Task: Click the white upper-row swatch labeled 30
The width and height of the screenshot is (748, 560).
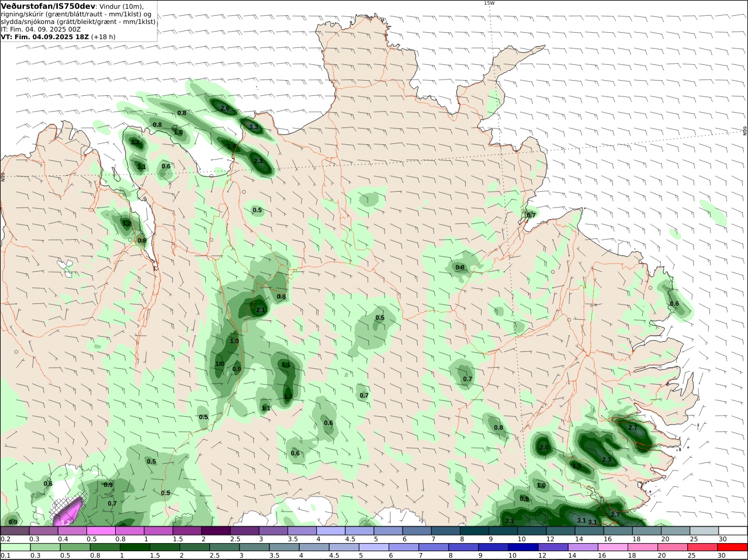Action: (x=733, y=530)
